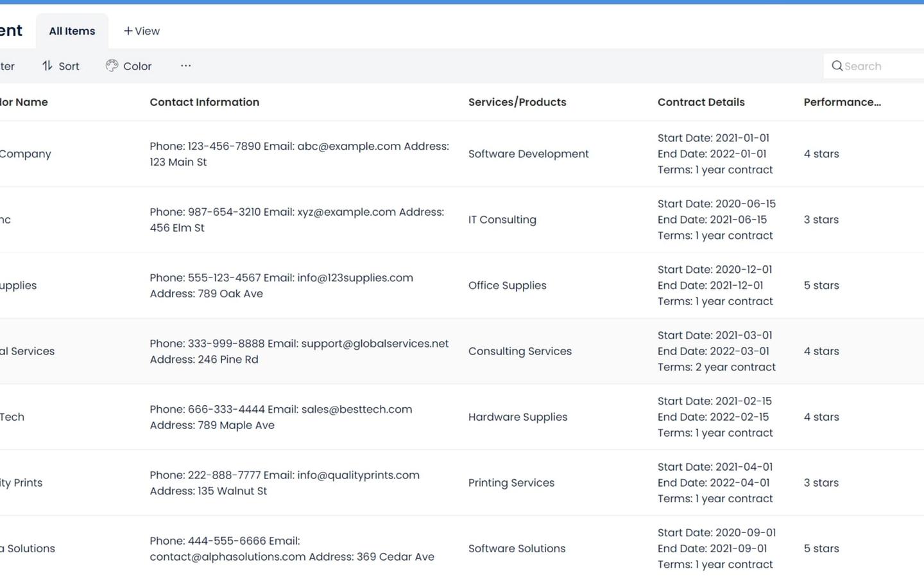Screen dimensions: 924x578
Task: Open the three-dots more options menu
Action: click(x=185, y=66)
